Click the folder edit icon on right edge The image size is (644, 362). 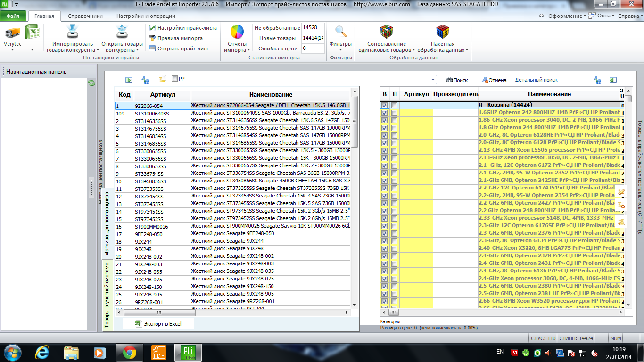[x=621, y=192]
